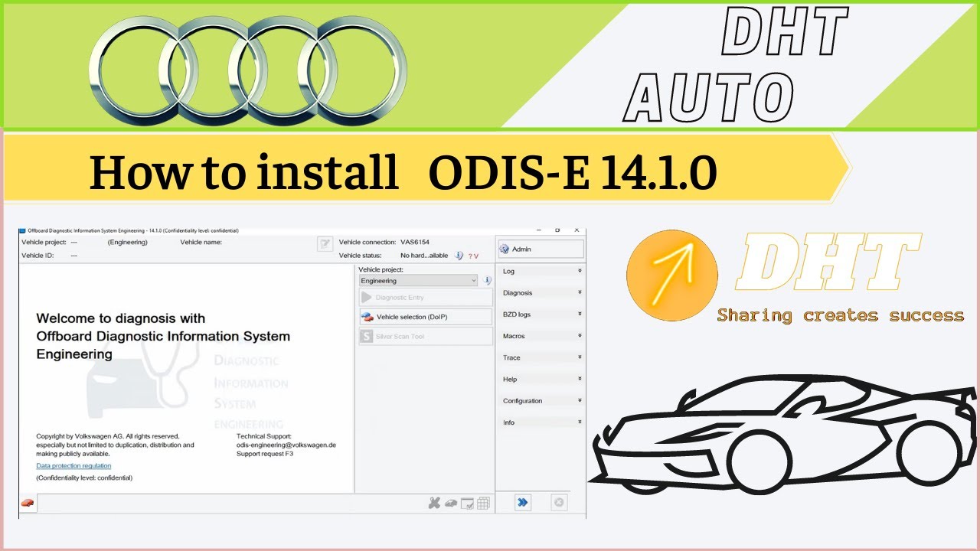Image resolution: width=980 pixels, height=551 pixels.
Task: Click the blue double-arrow forward button
Action: click(x=523, y=503)
